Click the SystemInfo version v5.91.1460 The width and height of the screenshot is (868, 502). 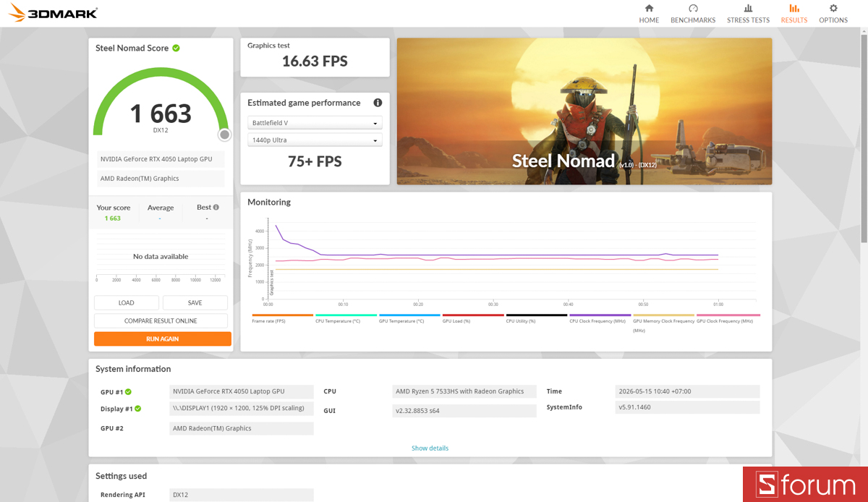(x=687, y=407)
